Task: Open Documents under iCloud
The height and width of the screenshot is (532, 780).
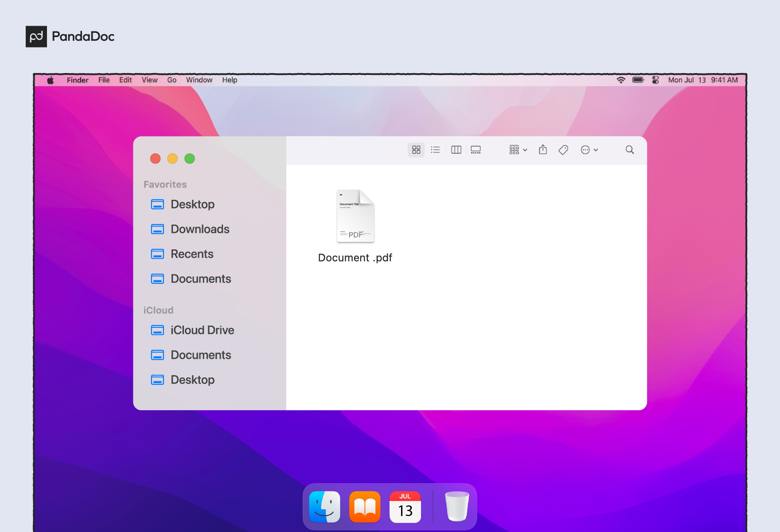Action: coord(191,355)
